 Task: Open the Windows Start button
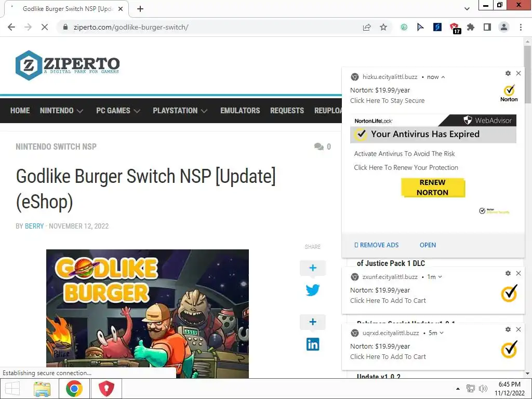tap(12, 389)
